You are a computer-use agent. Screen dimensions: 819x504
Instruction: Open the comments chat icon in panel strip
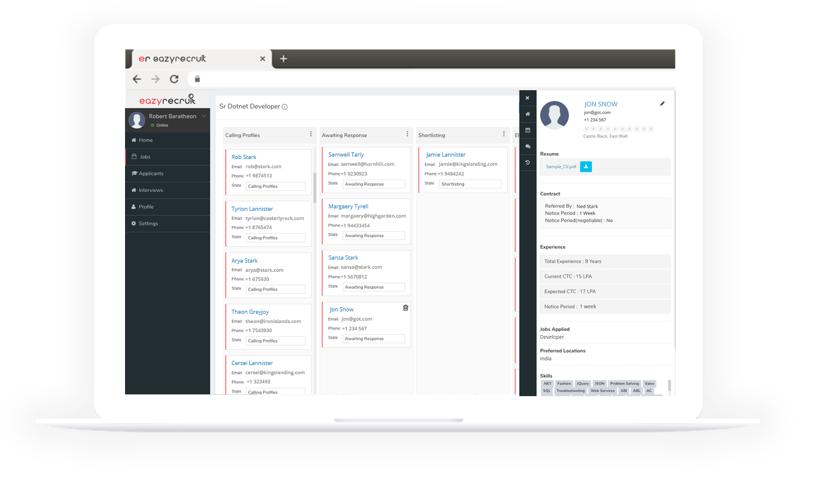(x=528, y=146)
